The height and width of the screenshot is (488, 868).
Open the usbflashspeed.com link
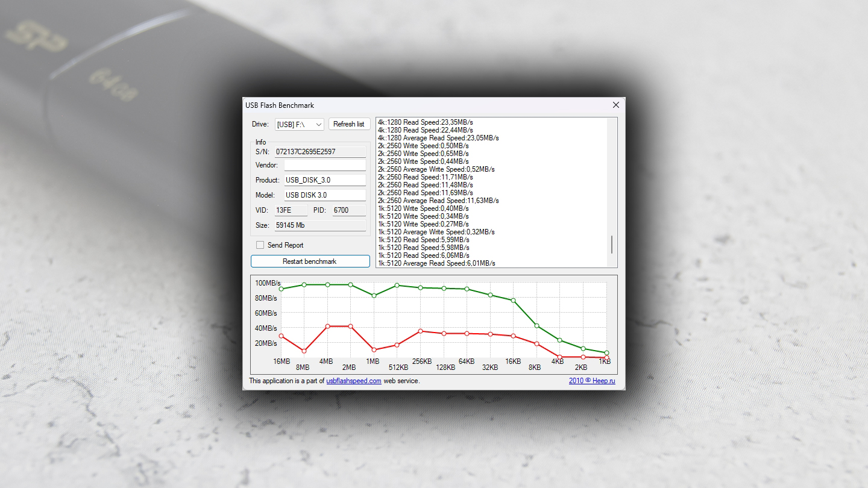point(354,381)
